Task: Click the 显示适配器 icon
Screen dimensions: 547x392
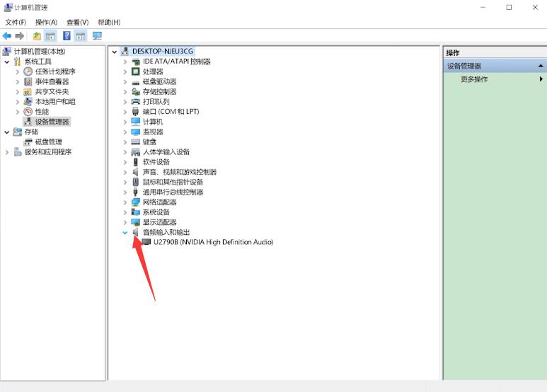Action: coord(136,222)
